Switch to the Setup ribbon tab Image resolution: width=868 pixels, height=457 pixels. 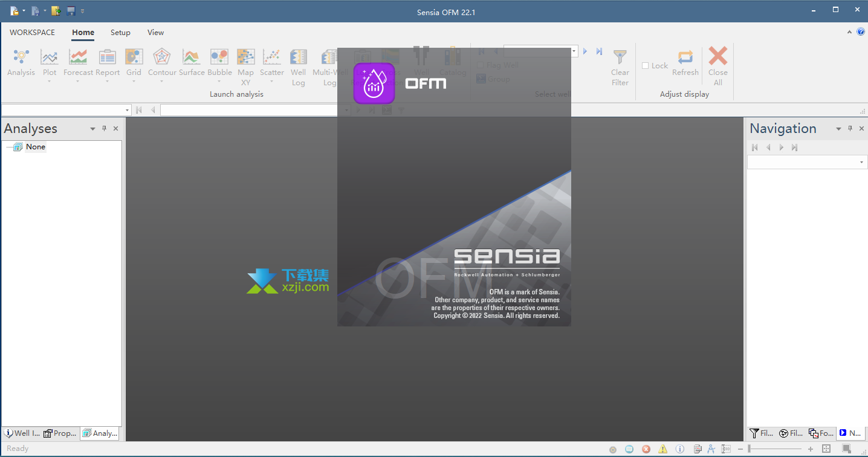[120, 33]
